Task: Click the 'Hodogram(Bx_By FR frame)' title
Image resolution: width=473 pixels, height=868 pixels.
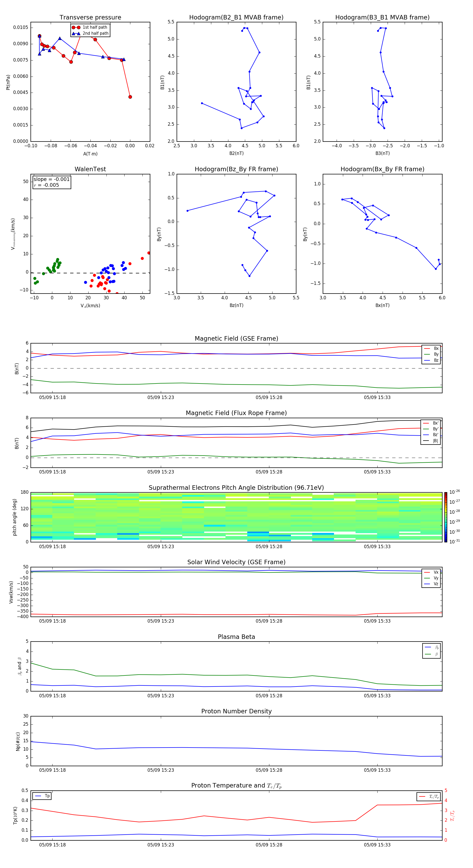Action: (382, 169)
